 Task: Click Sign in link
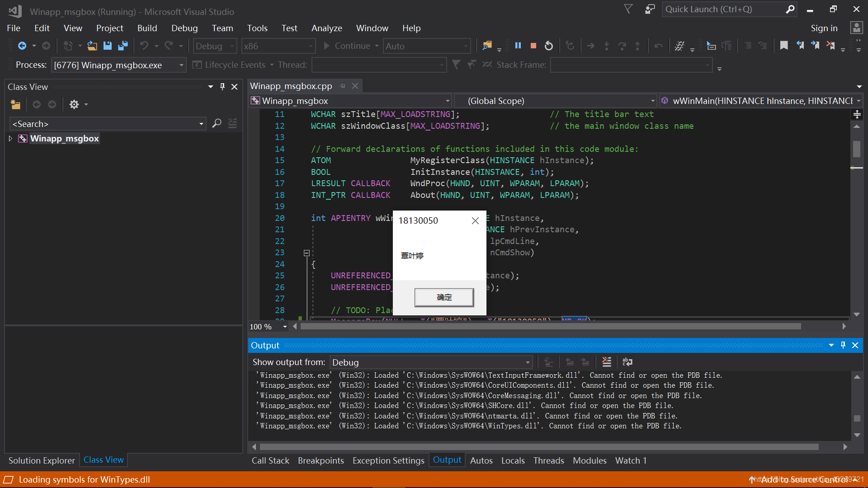pyautogui.click(x=824, y=28)
